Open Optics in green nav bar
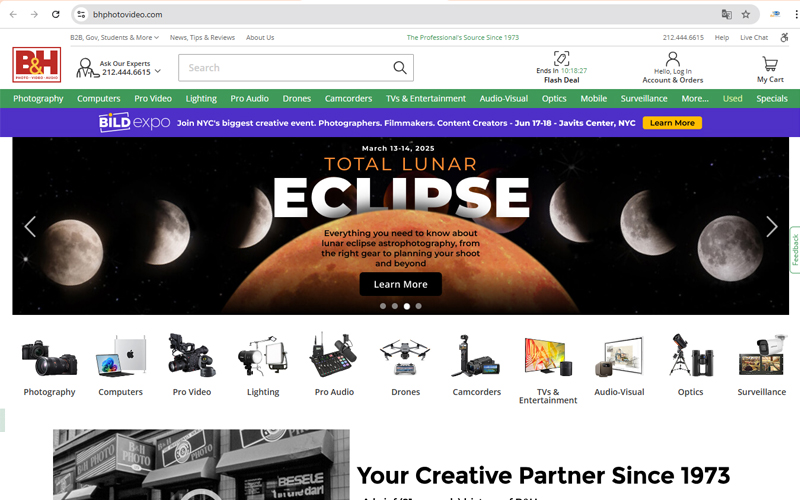 (554, 98)
